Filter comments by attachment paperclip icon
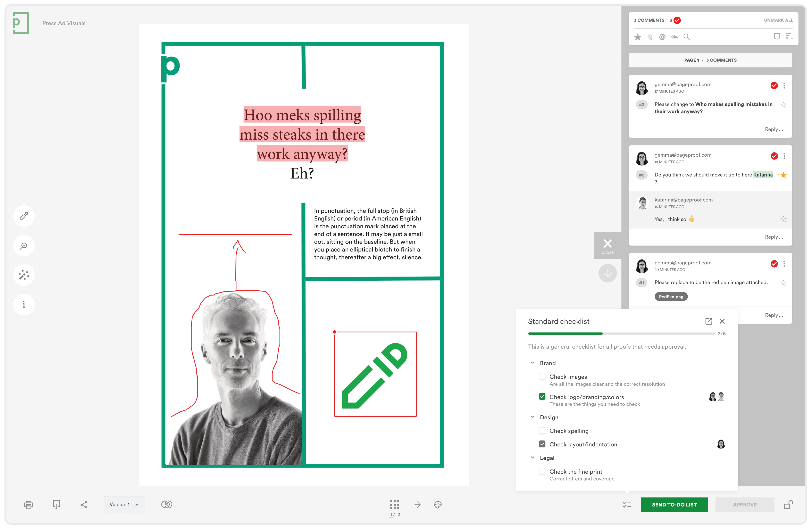Viewport: 812px width, 528px height. pyautogui.click(x=650, y=37)
